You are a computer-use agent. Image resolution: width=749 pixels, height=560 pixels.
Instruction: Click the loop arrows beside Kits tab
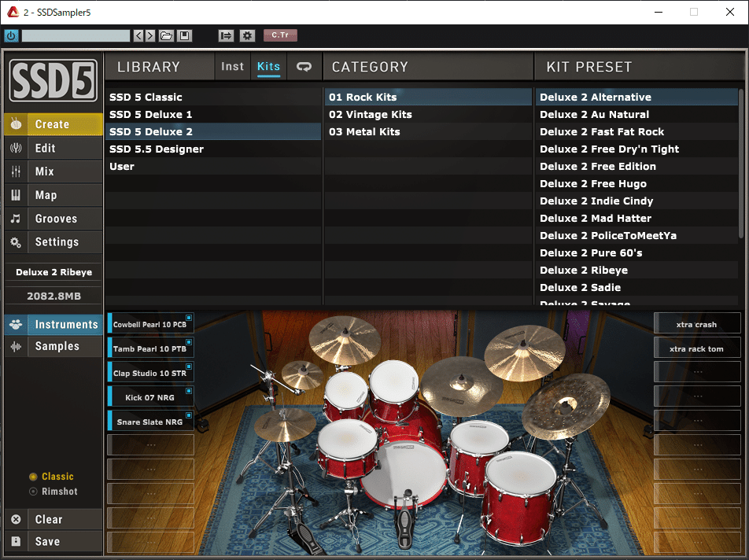[305, 67]
